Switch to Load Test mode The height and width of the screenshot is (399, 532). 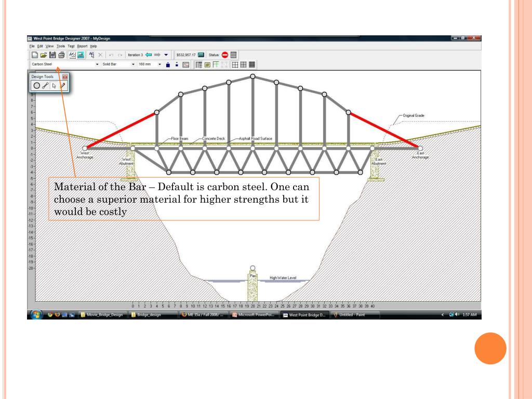(81, 55)
